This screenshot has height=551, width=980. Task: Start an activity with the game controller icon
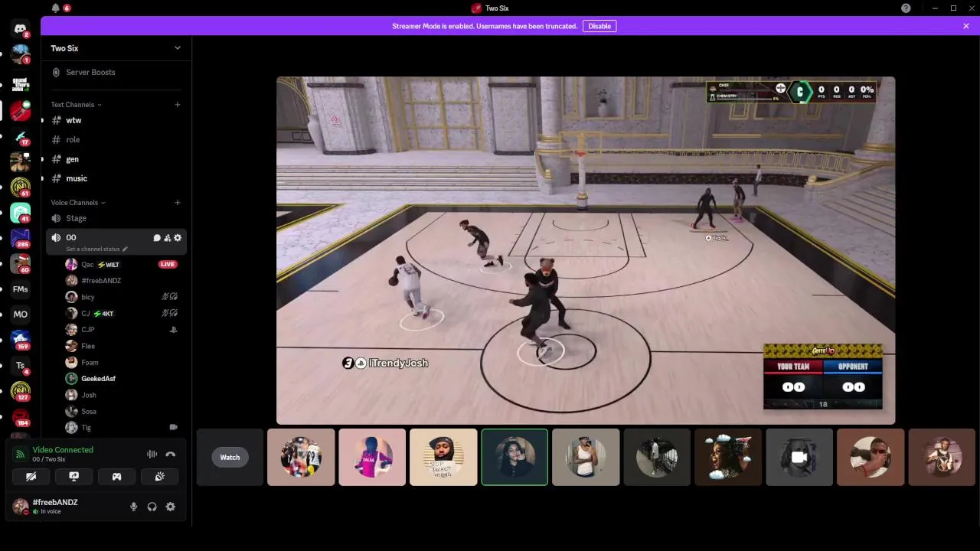pos(116,476)
